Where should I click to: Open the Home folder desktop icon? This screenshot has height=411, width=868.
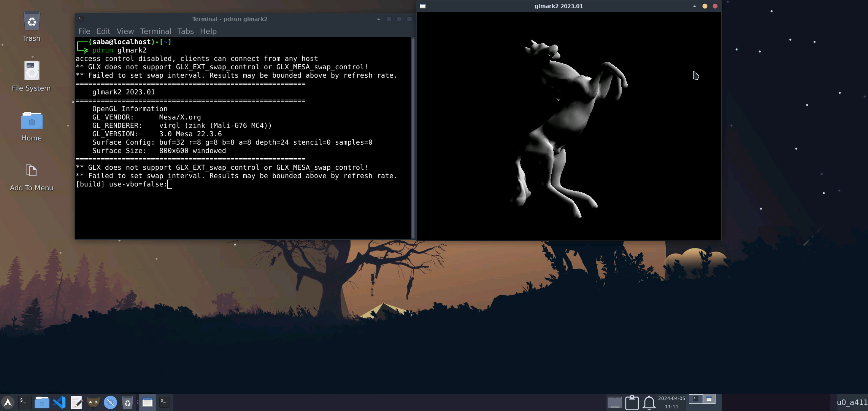(x=32, y=126)
